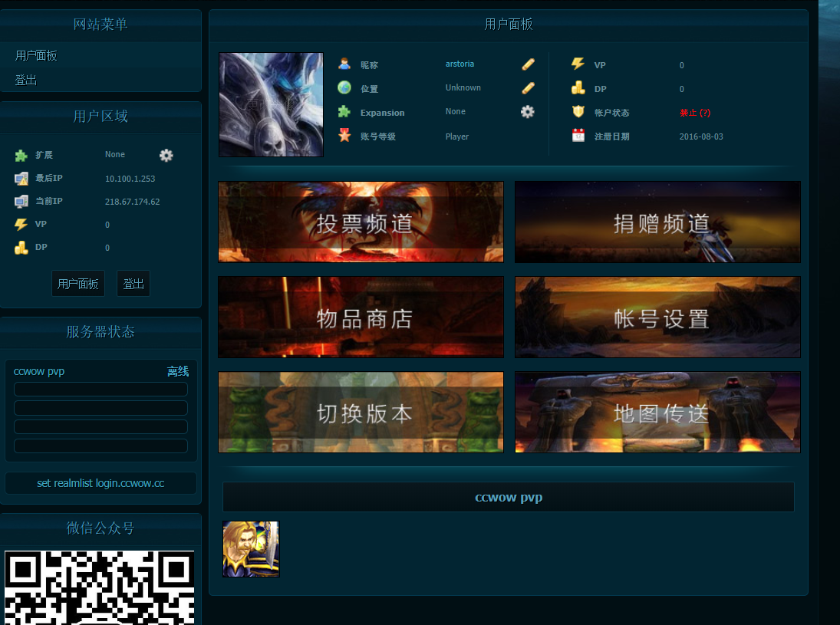
Task: Open the 捐赠频道 banner
Action: coord(657,222)
